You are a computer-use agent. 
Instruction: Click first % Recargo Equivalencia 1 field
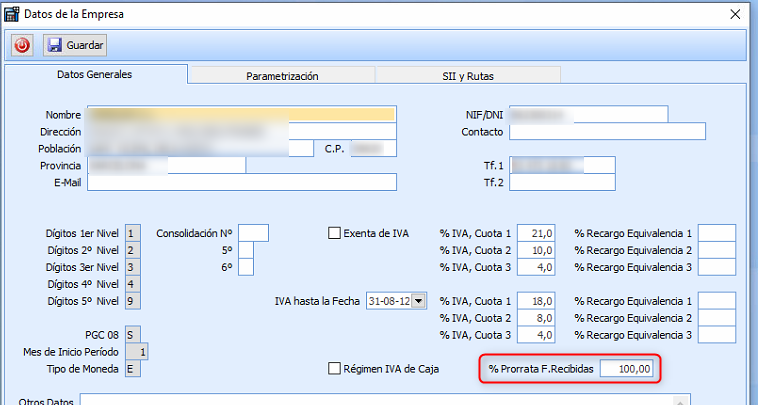tap(717, 233)
